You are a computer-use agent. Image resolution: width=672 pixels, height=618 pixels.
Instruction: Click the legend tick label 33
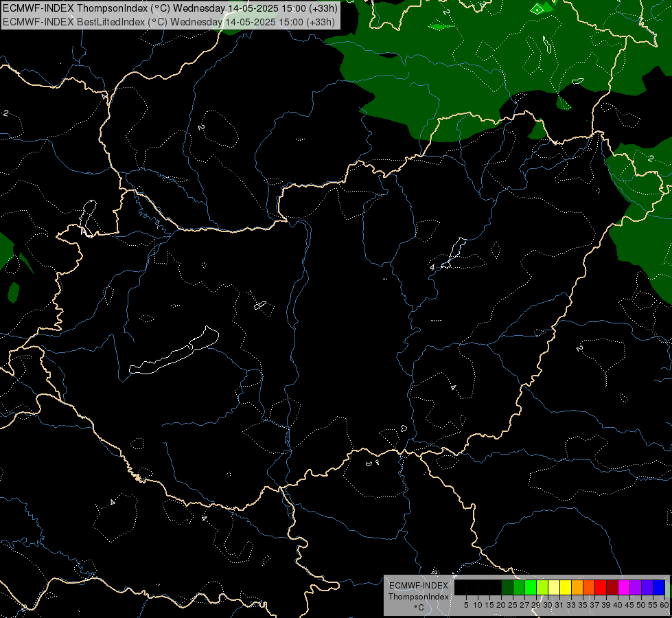click(571, 605)
